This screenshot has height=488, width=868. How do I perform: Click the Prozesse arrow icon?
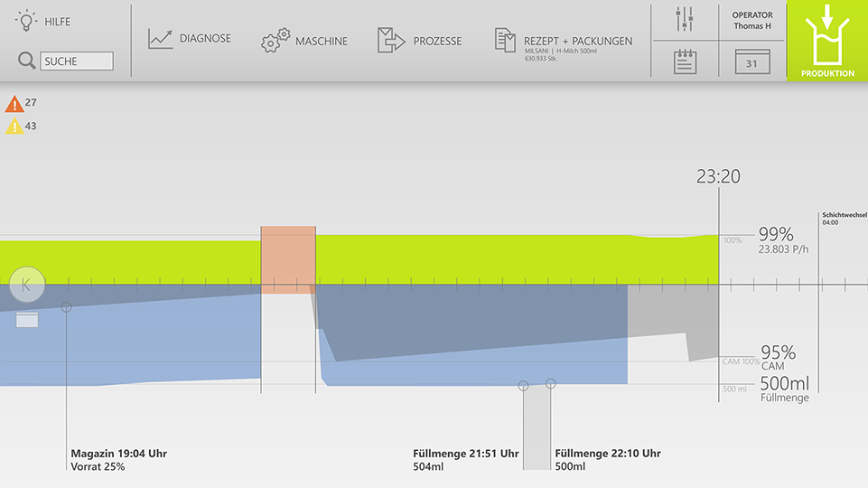tap(390, 40)
